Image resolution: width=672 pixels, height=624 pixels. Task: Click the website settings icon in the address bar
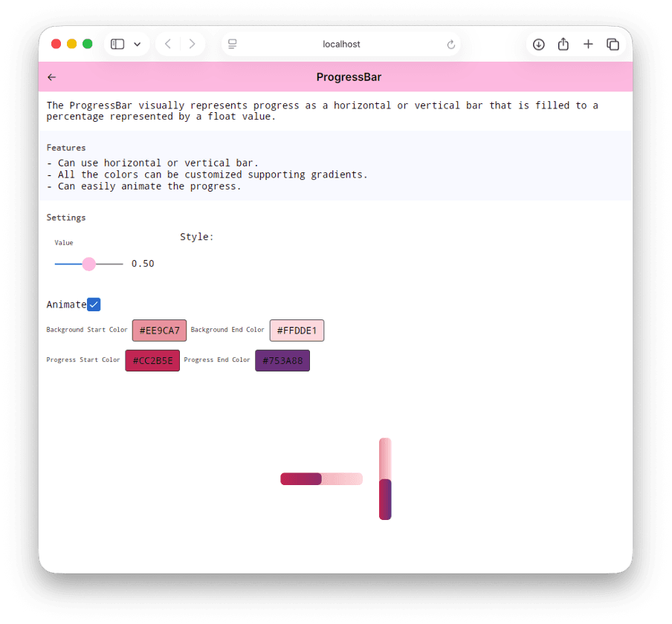tap(232, 45)
